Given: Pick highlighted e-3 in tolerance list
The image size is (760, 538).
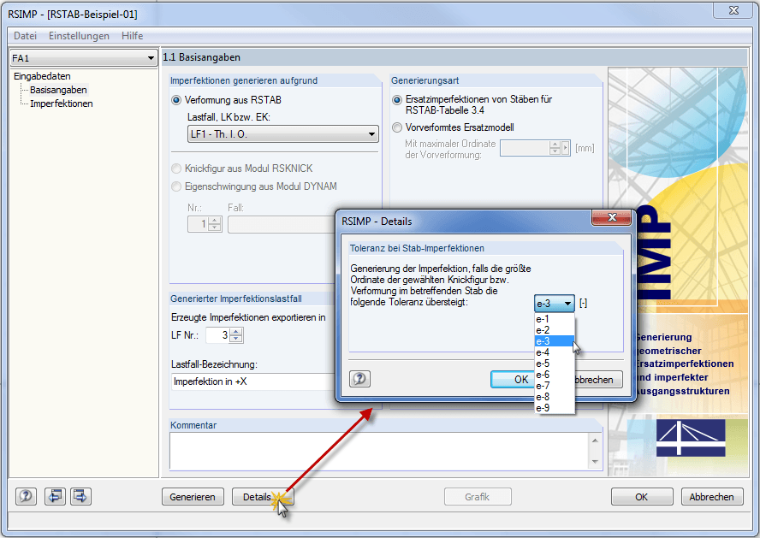Looking at the screenshot, I should [554, 341].
